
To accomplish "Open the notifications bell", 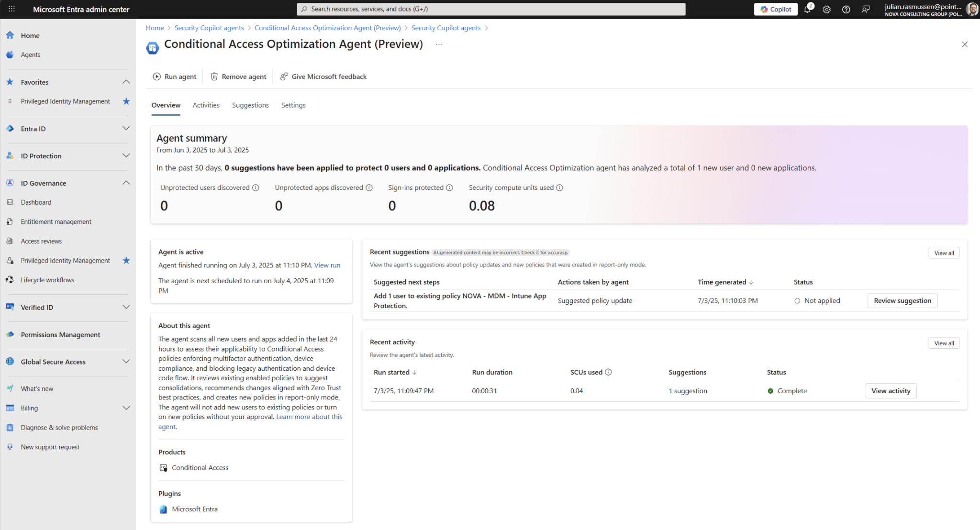I will pyautogui.click(x=807, y=9).
